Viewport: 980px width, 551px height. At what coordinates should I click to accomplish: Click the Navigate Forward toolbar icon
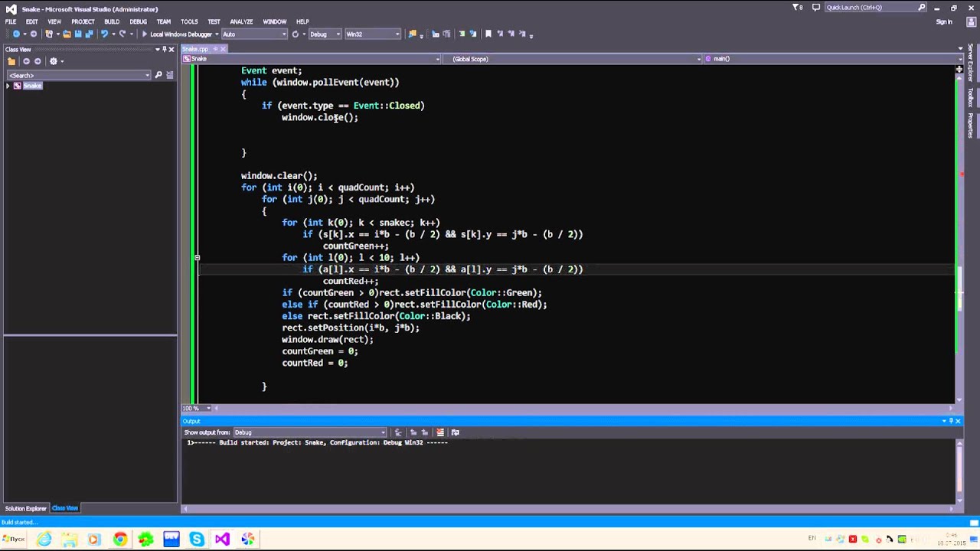tap(33, 34)
